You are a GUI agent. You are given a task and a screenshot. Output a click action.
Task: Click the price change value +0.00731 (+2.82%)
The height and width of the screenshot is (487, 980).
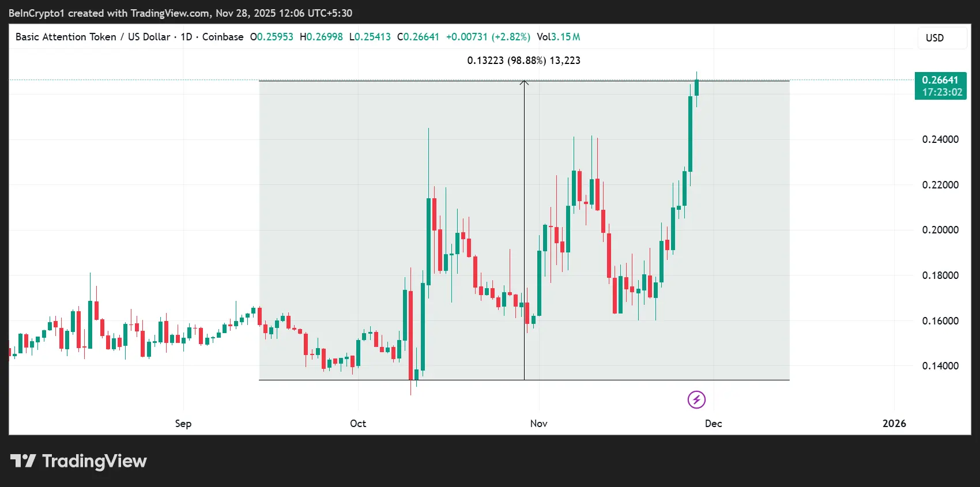click(x=488, y=37)
